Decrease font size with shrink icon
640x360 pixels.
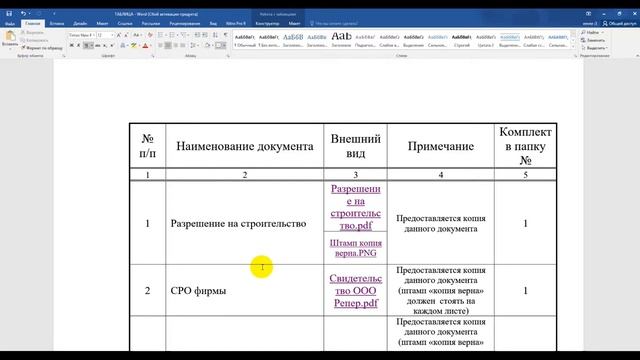pos(126,35)
